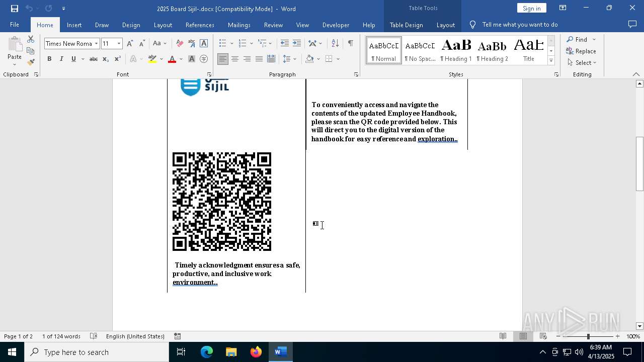Toggle Show/Hide paragraph marks

pos(350,44)
